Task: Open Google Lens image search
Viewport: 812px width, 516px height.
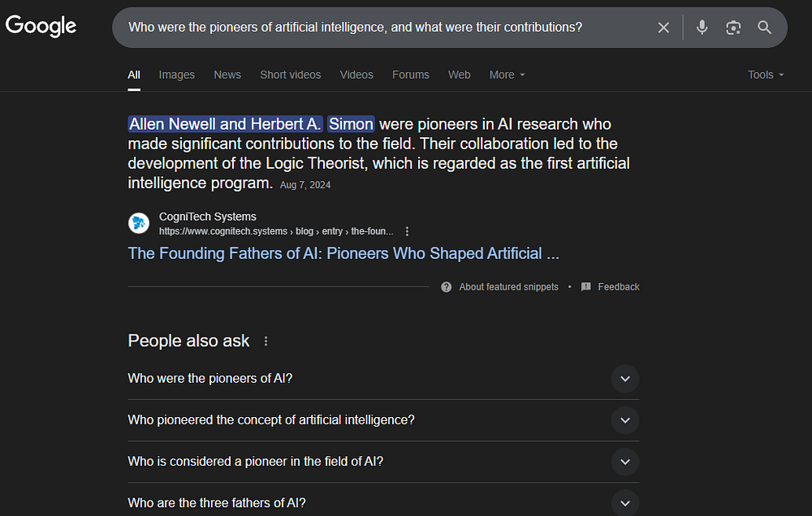Action: coord(733,28)
